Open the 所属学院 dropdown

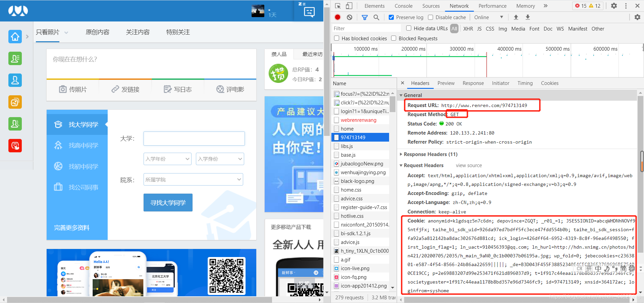193,180
